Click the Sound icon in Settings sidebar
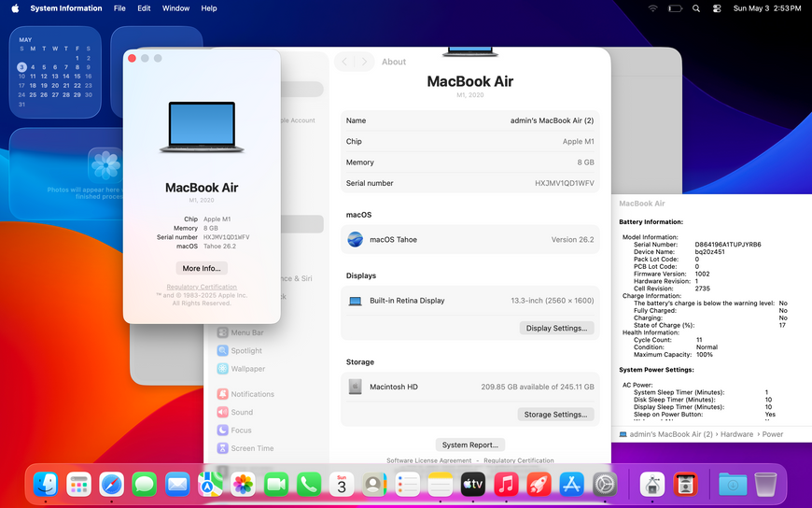 click(223, 412)
